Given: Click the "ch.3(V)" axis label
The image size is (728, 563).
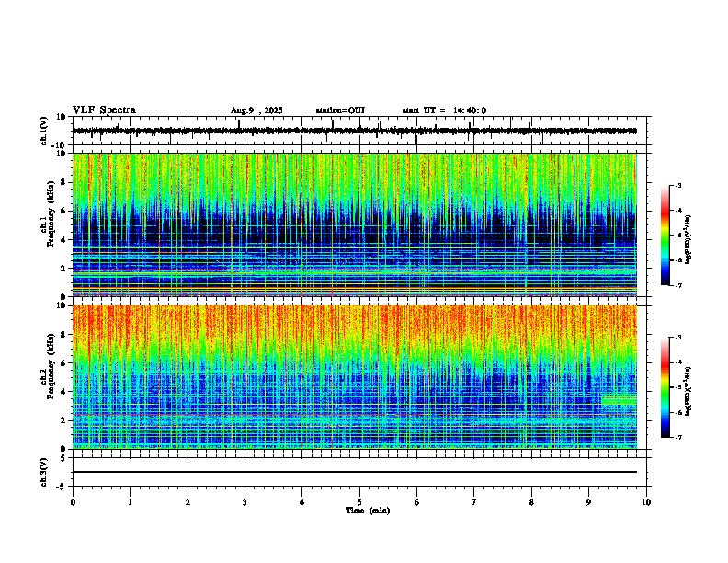Looking at the screenshot, I should [44, 473].
